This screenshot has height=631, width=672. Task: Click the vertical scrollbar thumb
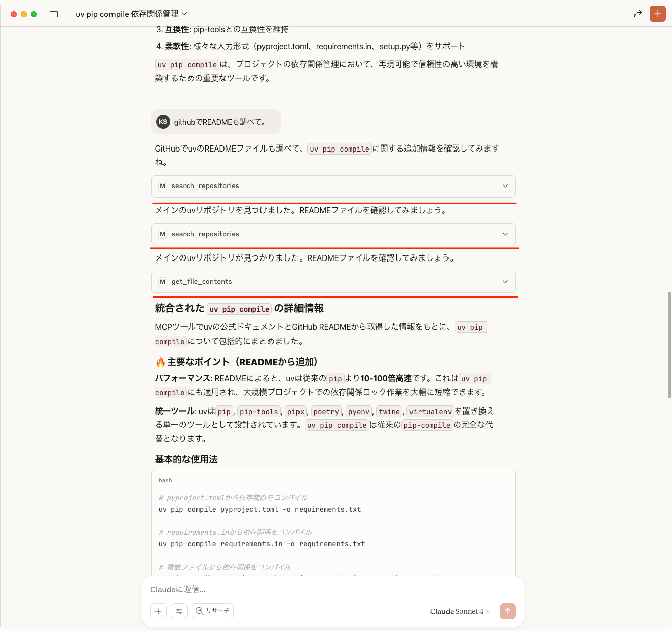coord(669,345)
